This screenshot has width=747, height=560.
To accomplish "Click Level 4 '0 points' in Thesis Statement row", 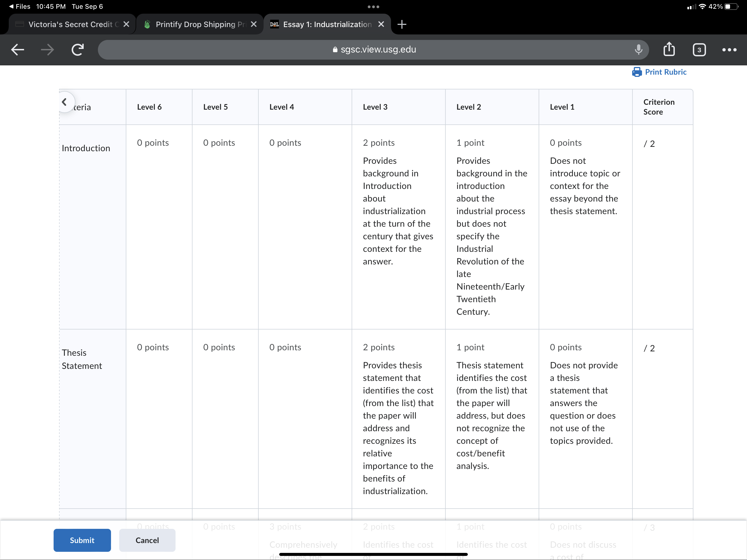I will click(285, 347).
